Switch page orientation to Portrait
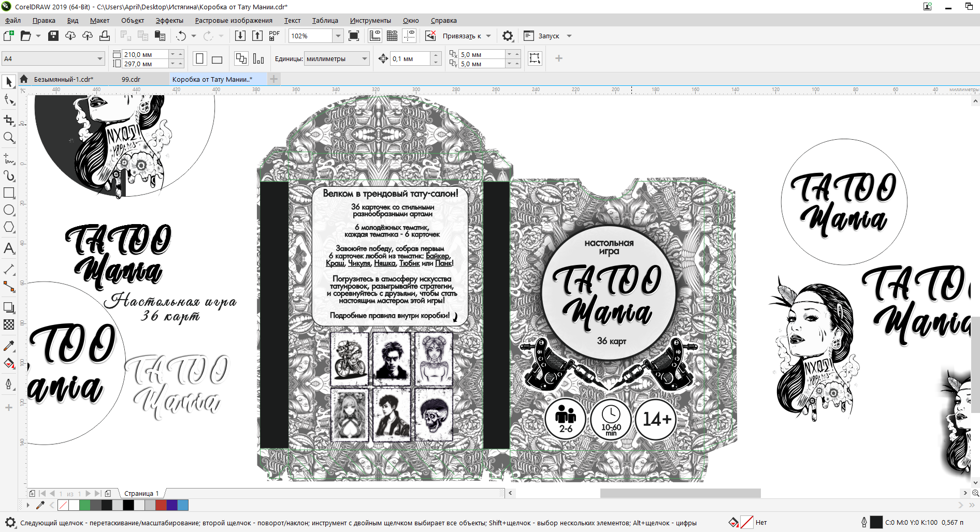Screen dimensions: 980x532 click(x=200, y=58)
